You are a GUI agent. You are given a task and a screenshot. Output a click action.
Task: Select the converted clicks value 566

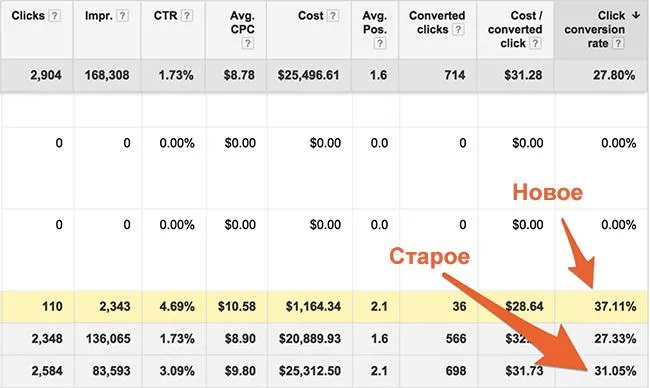click(456, 339)
